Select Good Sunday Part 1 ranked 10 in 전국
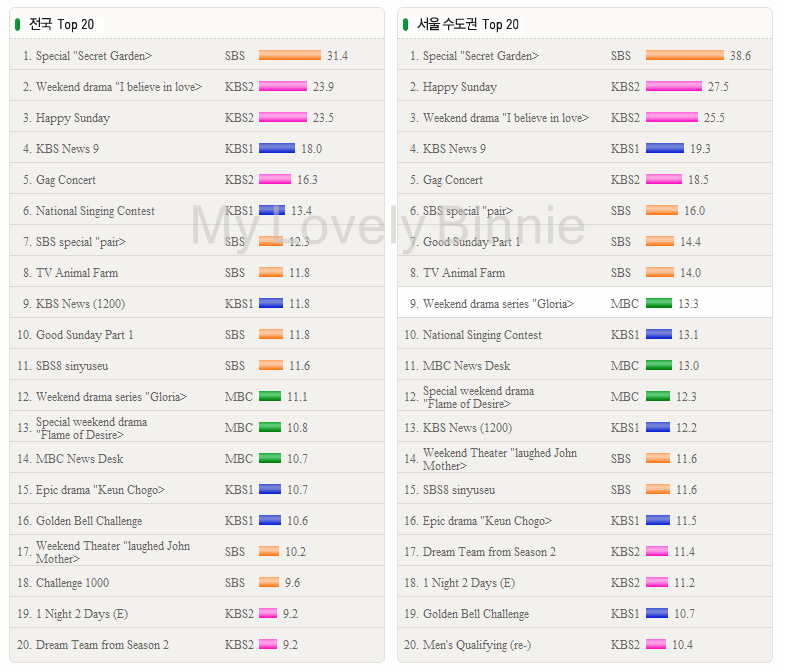Image resolution: width=785 pixels, height=672 pixels. 84,335
